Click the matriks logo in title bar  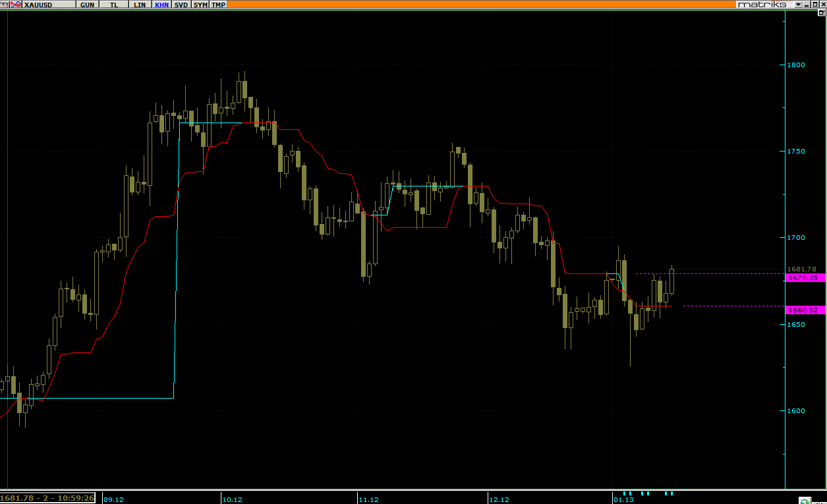[x=762, y=4]
